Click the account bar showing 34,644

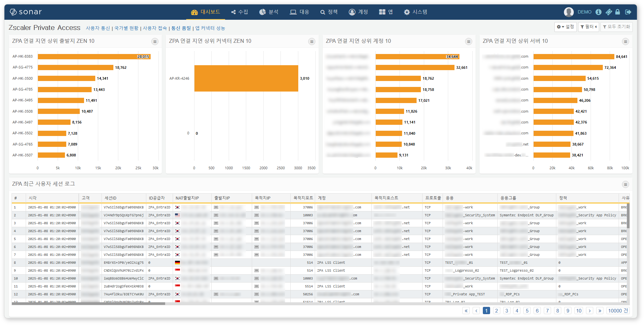[417, 57]
